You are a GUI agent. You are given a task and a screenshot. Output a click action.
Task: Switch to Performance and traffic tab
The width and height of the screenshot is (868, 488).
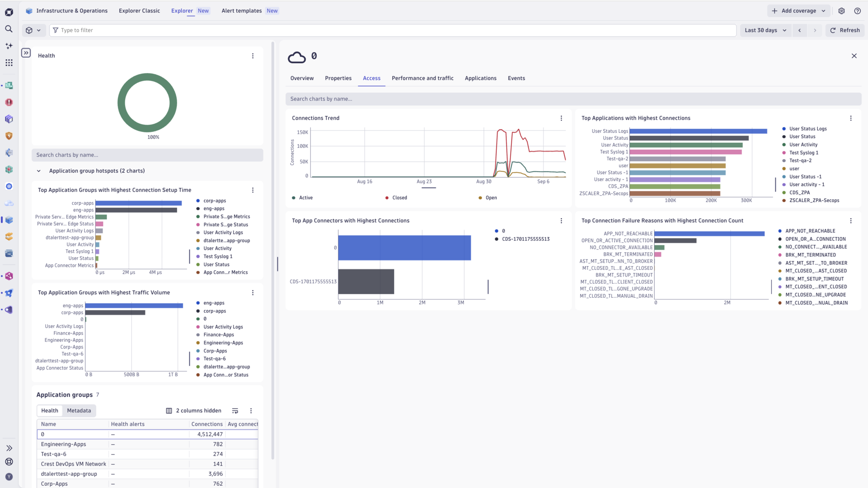[423, 78]
